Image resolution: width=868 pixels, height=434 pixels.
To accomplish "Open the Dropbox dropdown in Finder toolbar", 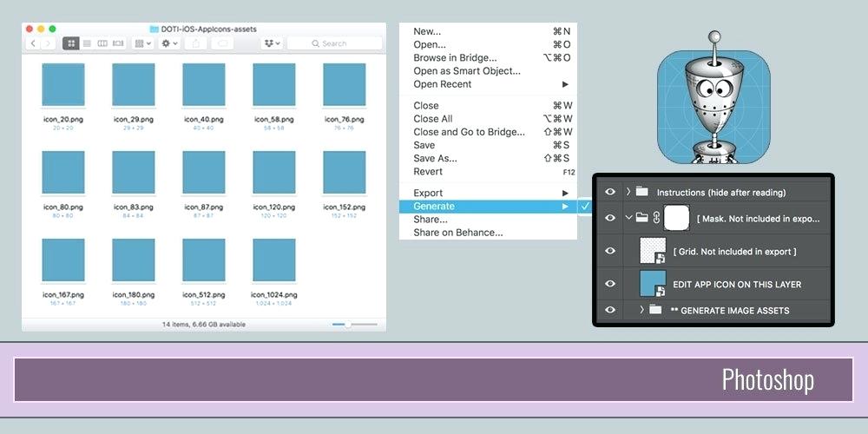I will 272,43.
